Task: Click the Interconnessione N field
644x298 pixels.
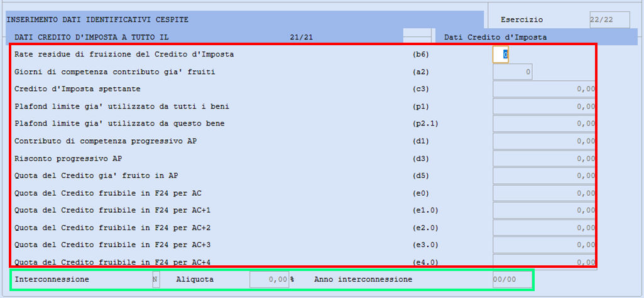Action: click(156, 280)
